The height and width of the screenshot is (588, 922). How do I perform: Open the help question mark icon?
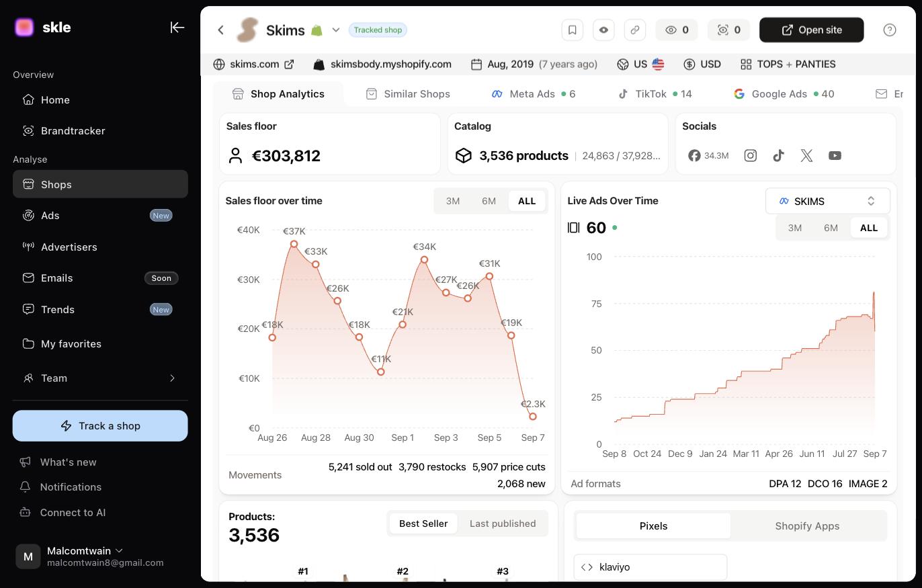pyautogui.click(x=890, y=30)
